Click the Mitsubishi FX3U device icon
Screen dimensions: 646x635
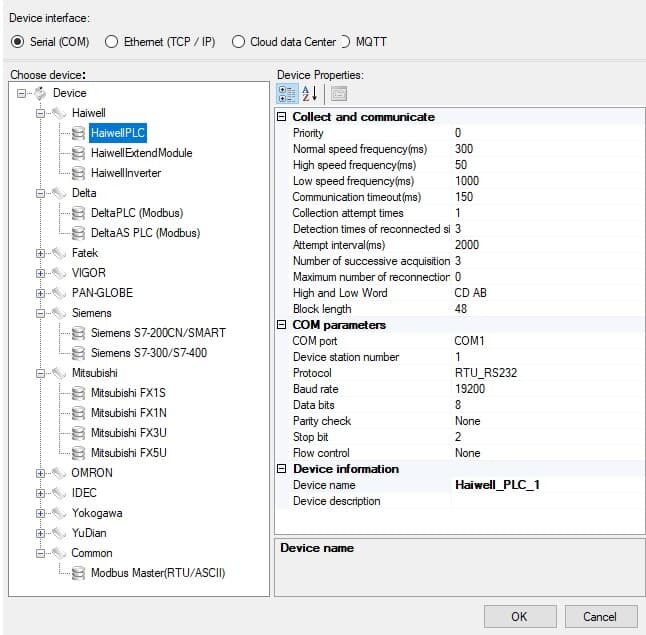click(x=78, y=433)
